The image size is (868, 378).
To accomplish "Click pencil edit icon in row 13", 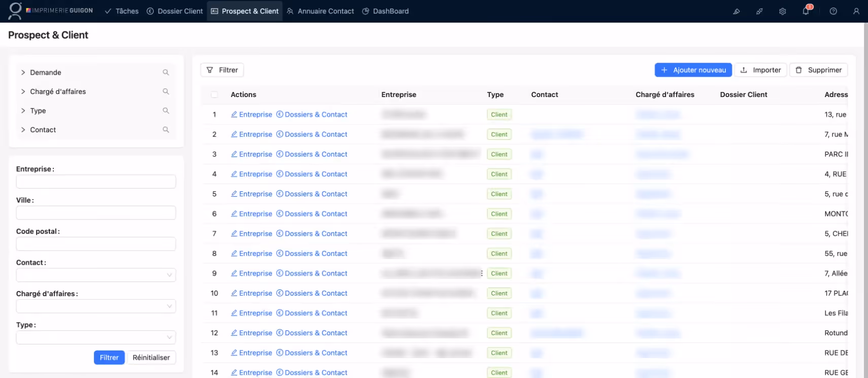I will (234, 353).
